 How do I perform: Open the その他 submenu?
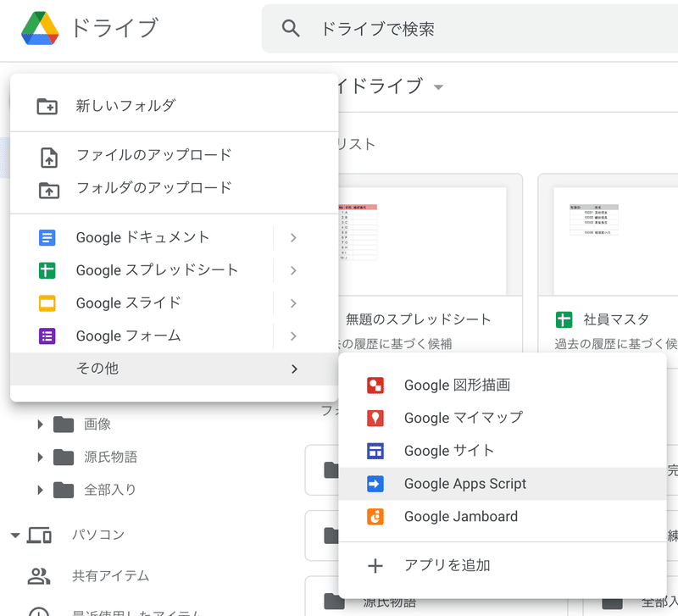[175, 369]
